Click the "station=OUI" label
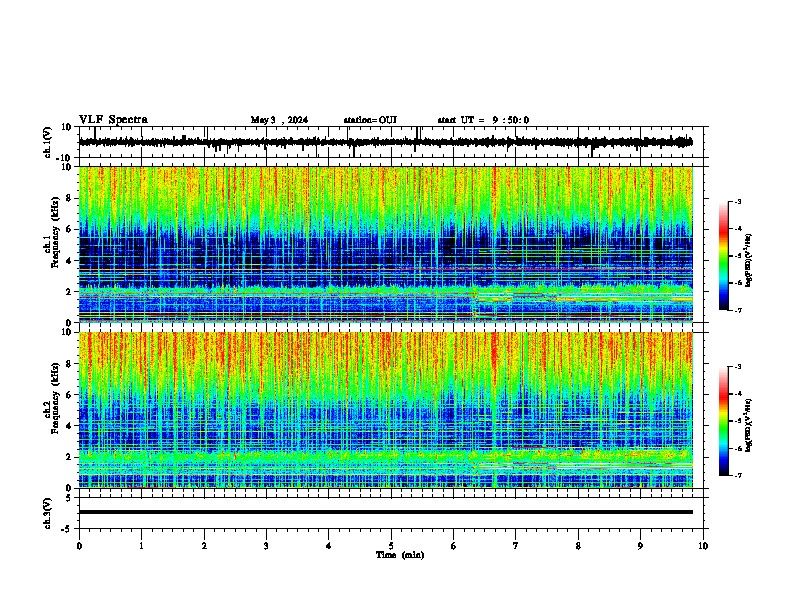The image size is (792, 612). 370,120
